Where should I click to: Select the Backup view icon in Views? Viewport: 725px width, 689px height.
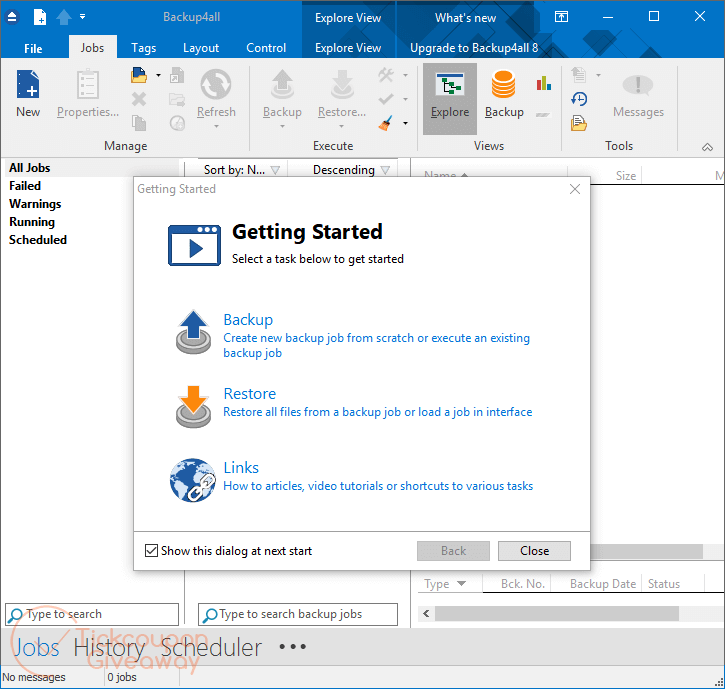tap(504, 84)
